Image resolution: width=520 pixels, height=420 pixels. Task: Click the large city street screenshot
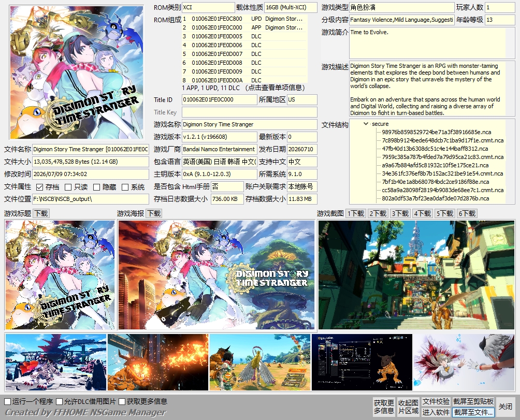[x=416, y=275]
